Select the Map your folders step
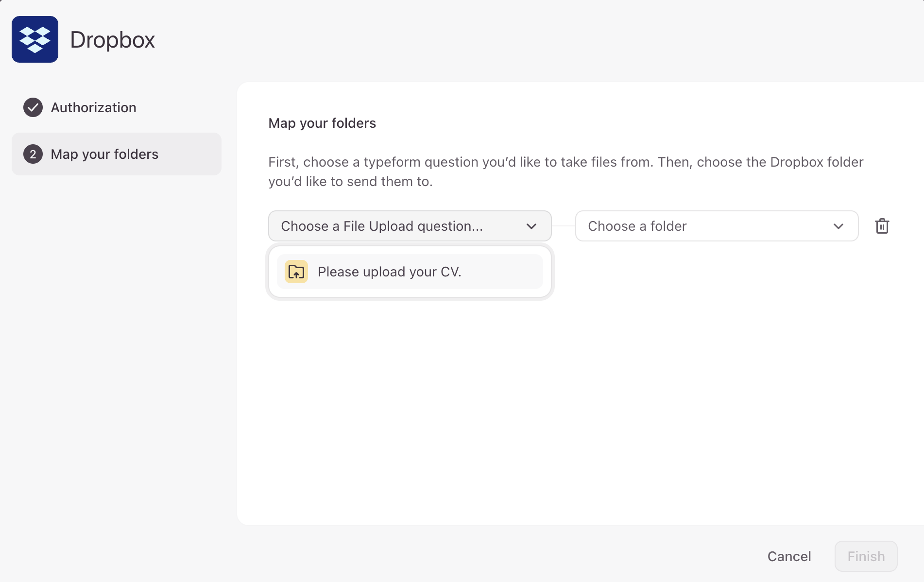The image size is (924, 582). tap(117, 154)
